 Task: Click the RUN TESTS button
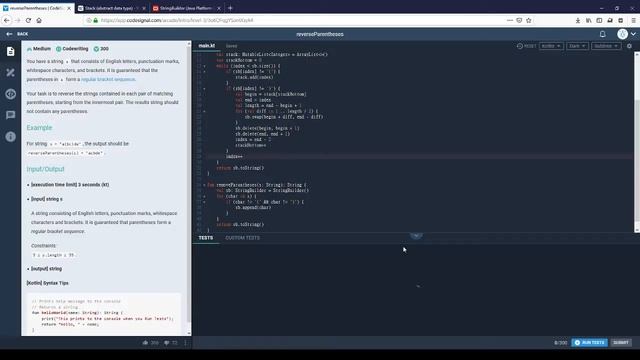pos(589,342)
